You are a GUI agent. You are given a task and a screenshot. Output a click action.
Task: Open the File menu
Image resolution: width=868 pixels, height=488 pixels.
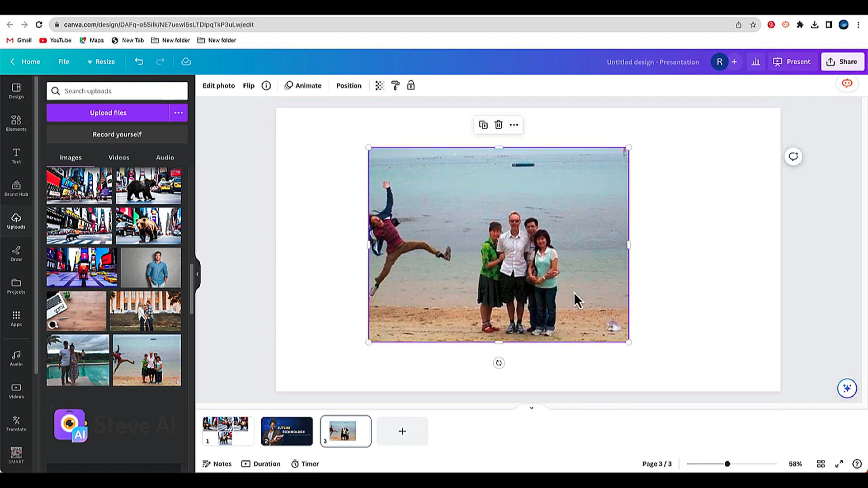coord(64,61)
